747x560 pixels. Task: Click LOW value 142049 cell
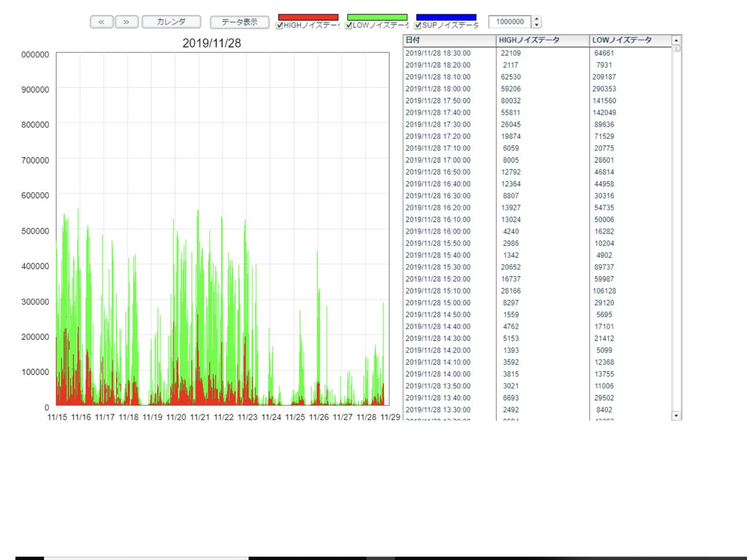coord(631,113)
